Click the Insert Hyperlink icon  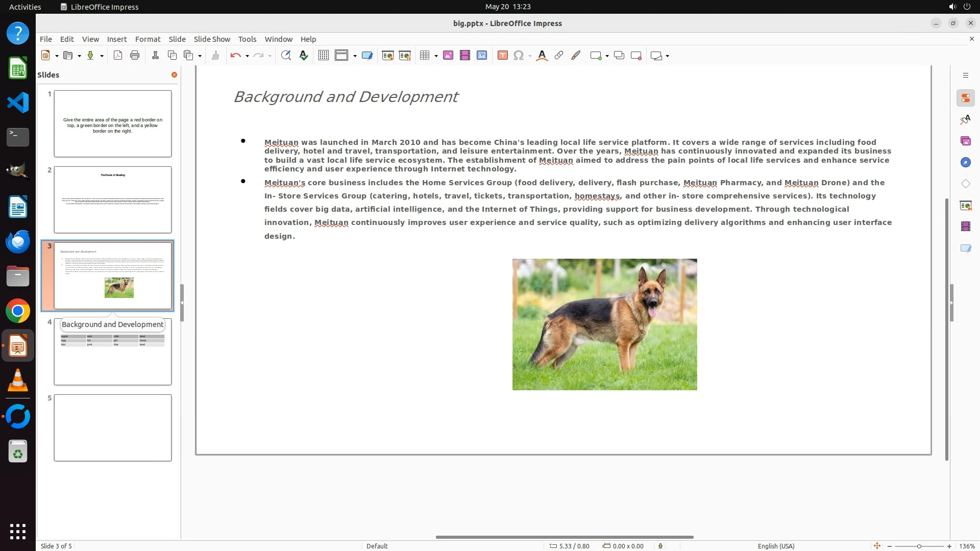[559, 56]
